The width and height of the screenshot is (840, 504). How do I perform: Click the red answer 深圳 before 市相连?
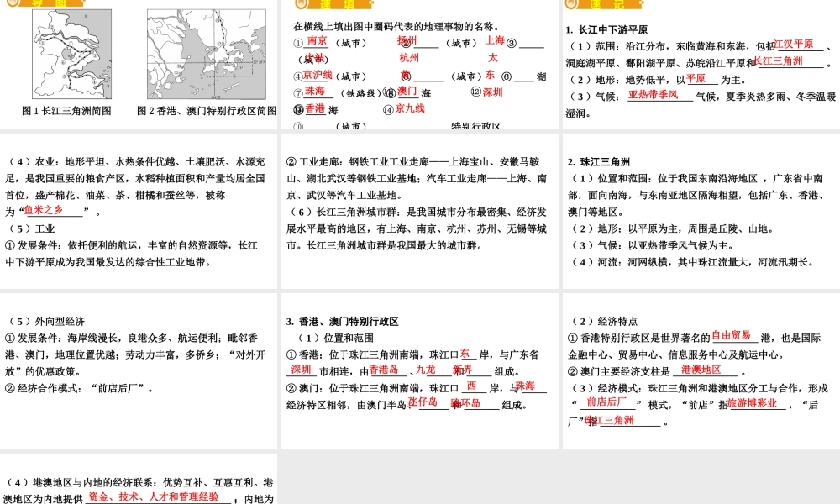pos(301,370)
